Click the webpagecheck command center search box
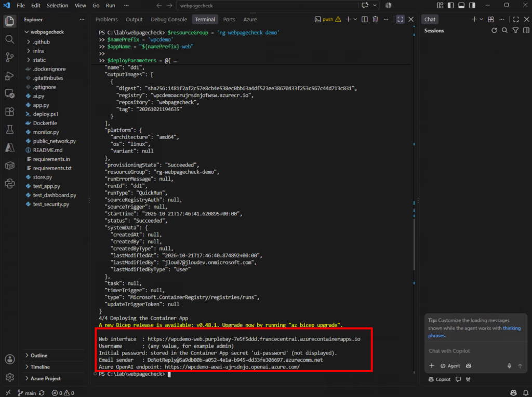Screen dimensions: 532x397 point(267,5)
